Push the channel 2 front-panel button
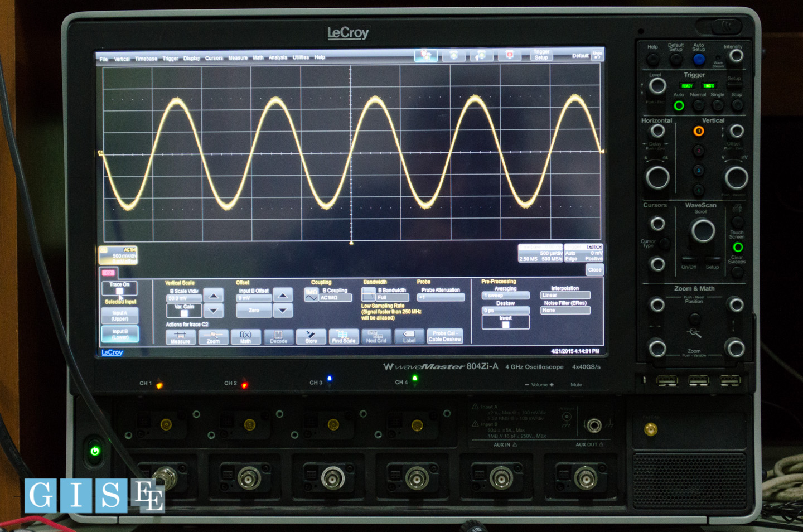The height and width of the screenshot is (532, 803). coord(698,151)
